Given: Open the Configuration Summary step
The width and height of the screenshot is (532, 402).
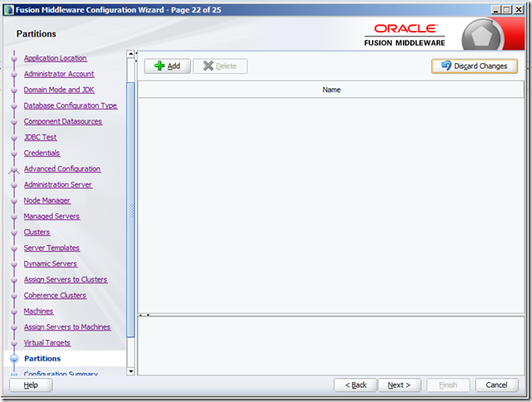Looking at the screenshot, I should pyautogui.click(x=61, y=374).
